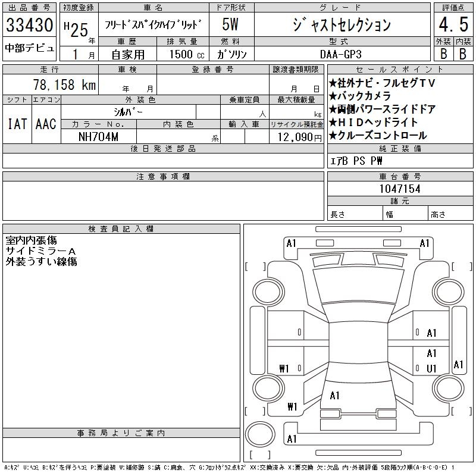Screen dimensions: 476x476
Task: Select the 検査員記入欄 section header
Action: pos(121,229)
